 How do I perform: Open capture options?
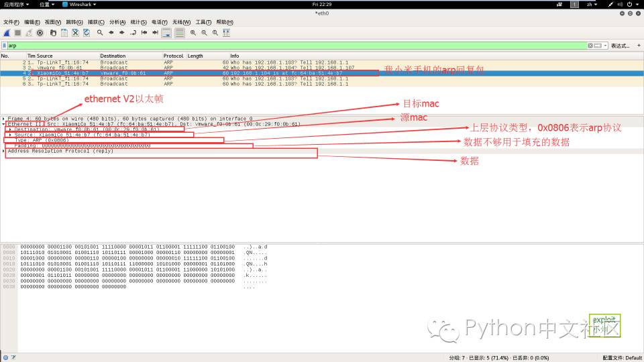pos(40,33)
